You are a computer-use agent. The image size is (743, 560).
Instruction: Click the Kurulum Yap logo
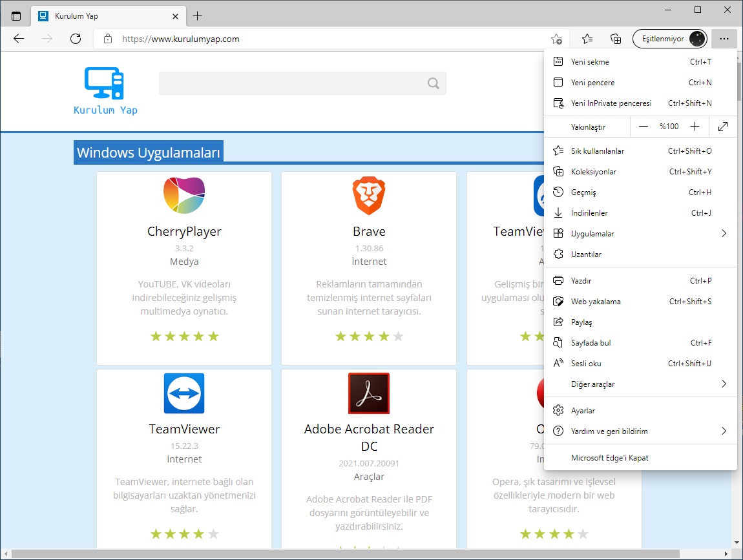pos(105,91)
